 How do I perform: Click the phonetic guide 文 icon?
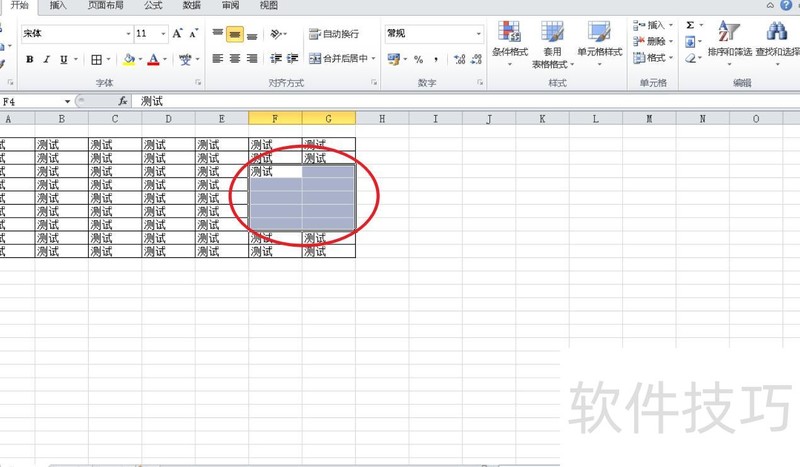click(185, 59)
